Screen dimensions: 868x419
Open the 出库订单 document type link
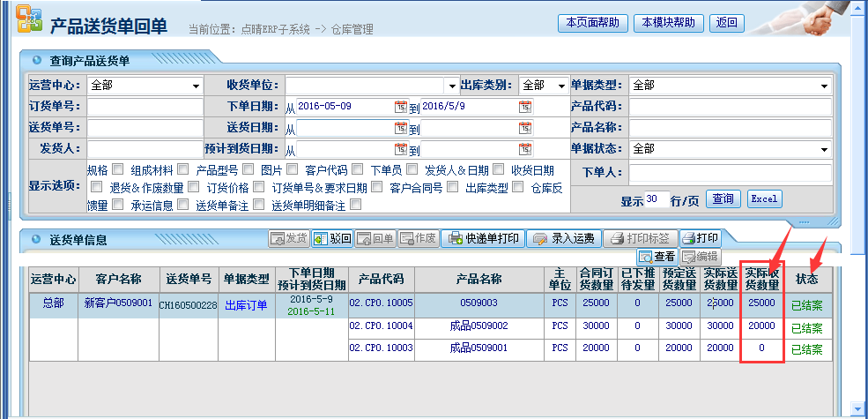pos(246,305)
